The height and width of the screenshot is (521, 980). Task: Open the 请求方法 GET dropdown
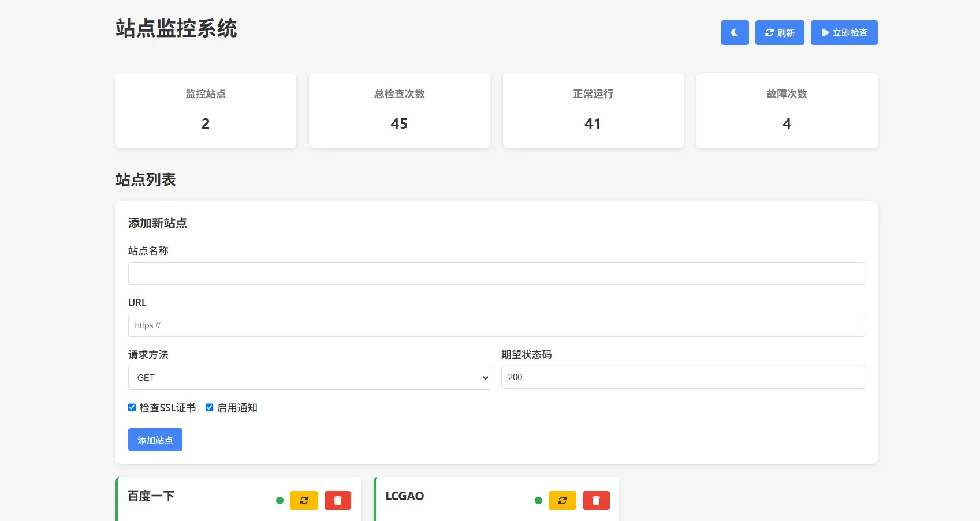(310, 378)
